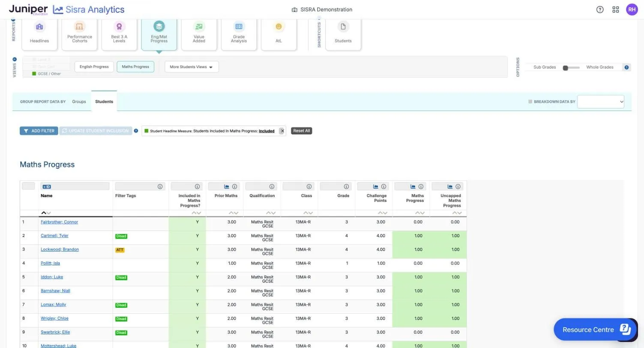Screen dimensions: 644x348
Task: Select the Eng/Mat Progress report
Action: pos(159,34)
